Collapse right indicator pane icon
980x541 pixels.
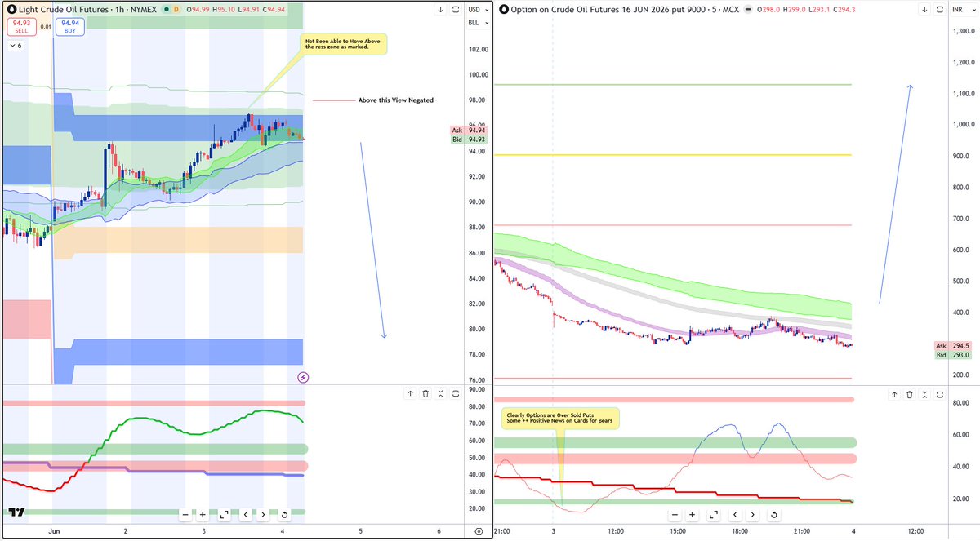coord(924,394)
